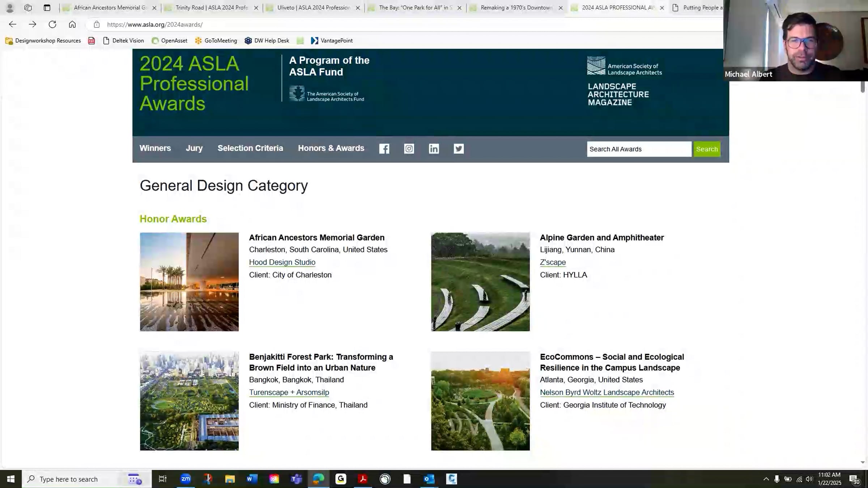This screenshot has width=868, height=488.
Task: Open Microsoft Teams from the taskbar
Action: point(296,479)
